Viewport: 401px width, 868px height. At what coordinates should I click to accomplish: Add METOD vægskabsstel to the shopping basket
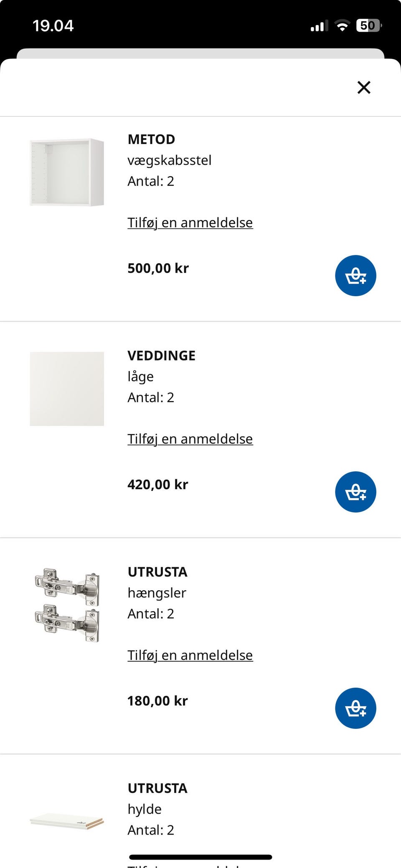355,276
